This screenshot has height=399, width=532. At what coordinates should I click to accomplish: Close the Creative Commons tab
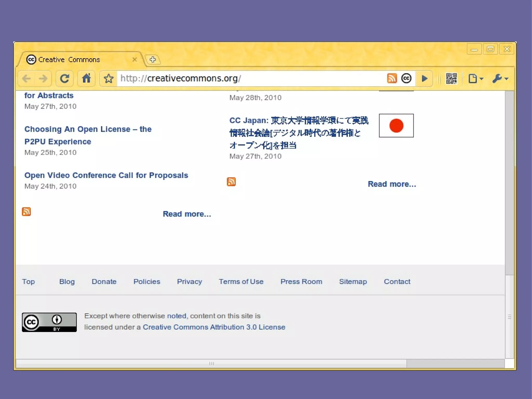click(135, 60)
